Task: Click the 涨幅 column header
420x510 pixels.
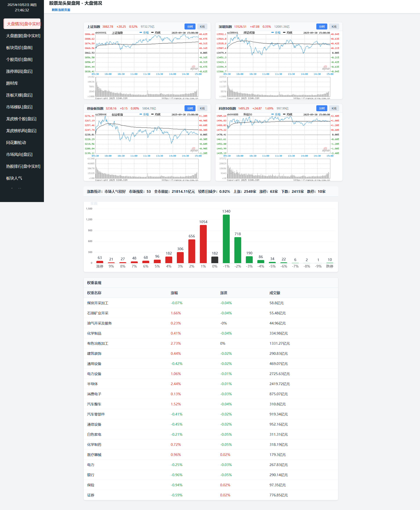Action: click(174, 293)
